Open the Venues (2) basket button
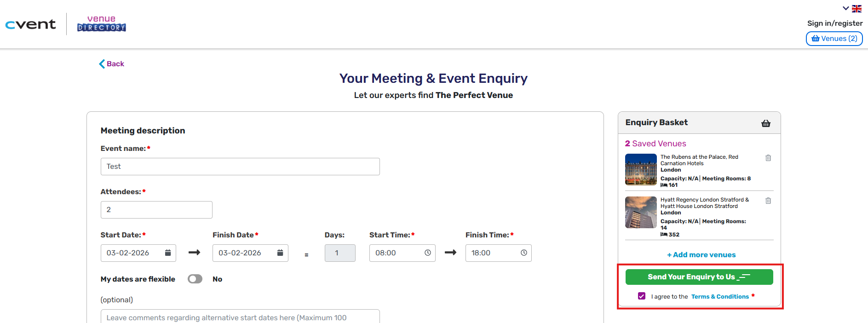Screen dimensions: 868x323 834,39
